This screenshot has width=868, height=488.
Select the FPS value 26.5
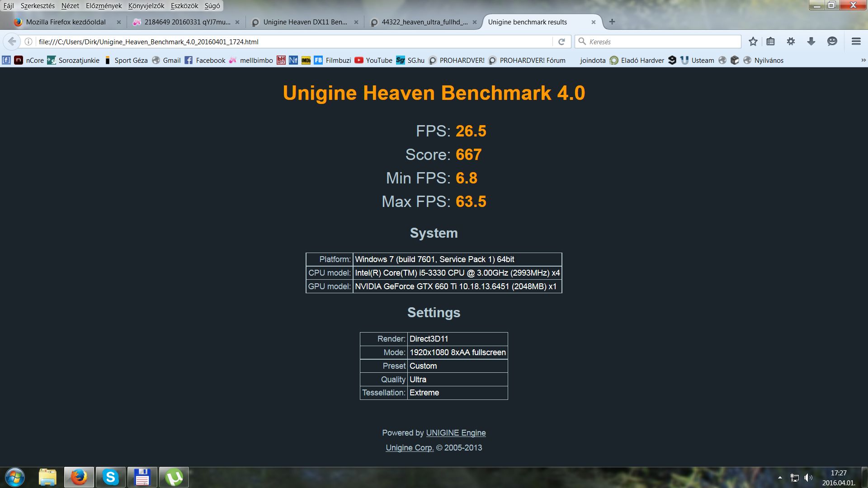471,131
